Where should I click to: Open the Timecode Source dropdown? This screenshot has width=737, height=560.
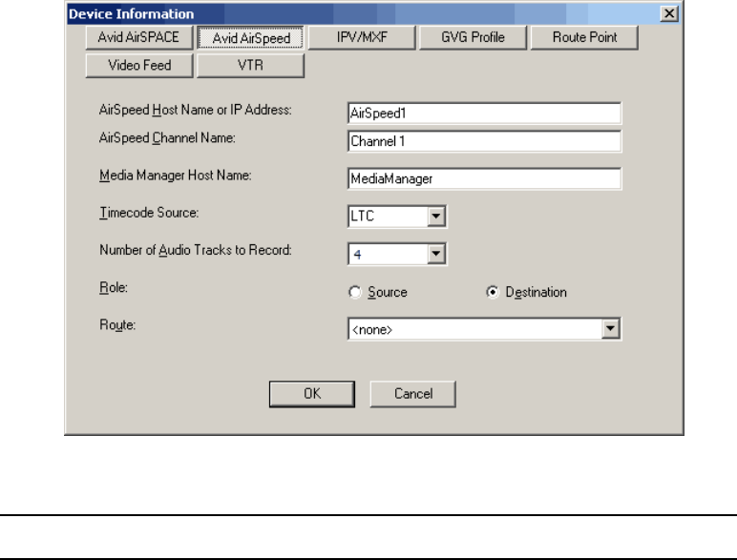point(436,217)
